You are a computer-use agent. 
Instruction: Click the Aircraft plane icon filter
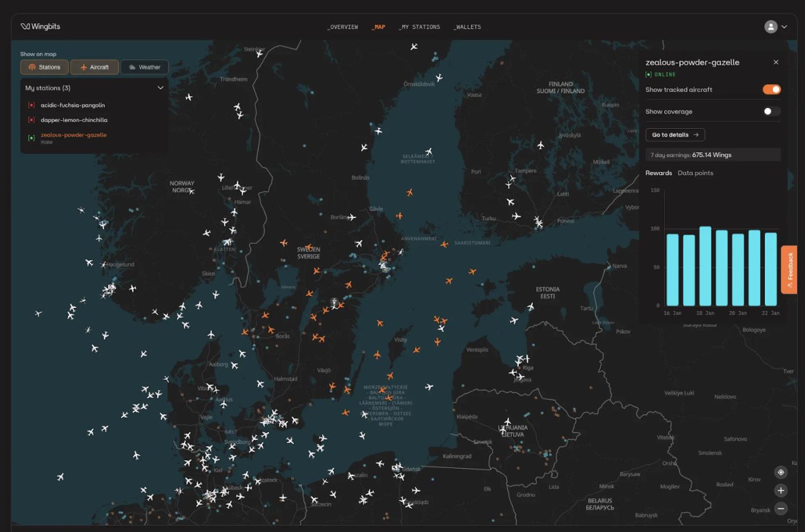85,67
